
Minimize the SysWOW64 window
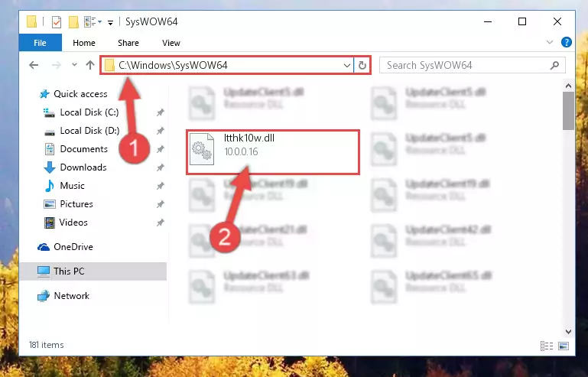click(x=488, y=21)
